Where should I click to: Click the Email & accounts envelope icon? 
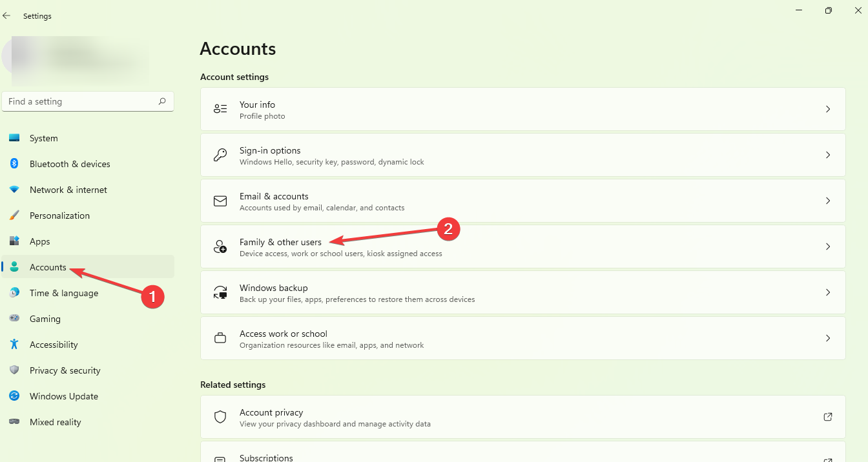[x=220, y=201]
